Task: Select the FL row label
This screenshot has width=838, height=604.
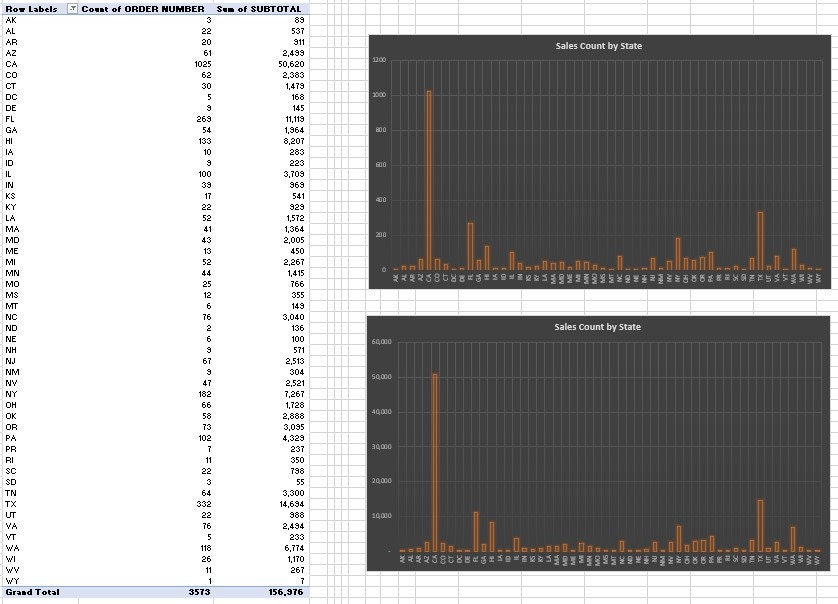Action: (10, 119)
